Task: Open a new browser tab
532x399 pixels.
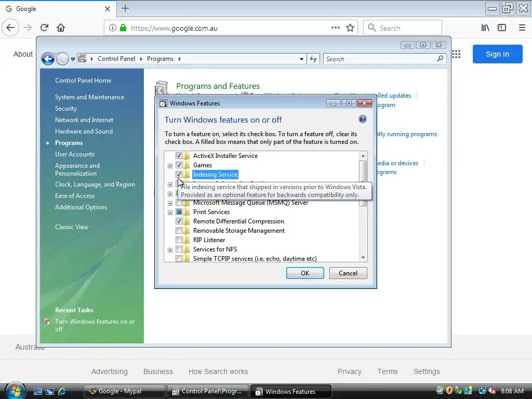Action: [125, 8]
